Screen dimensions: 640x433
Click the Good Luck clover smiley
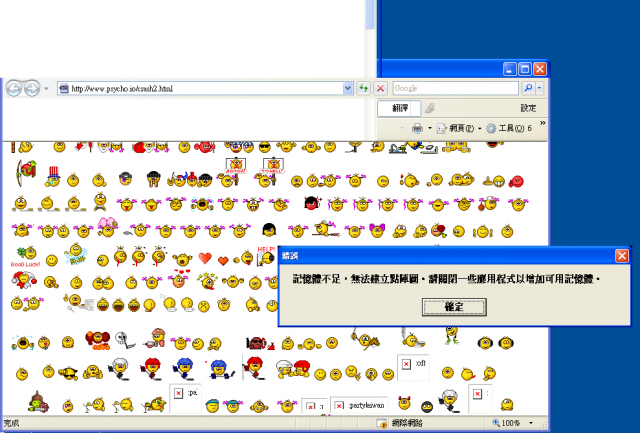pyautogui.click(x=25, y=257)
